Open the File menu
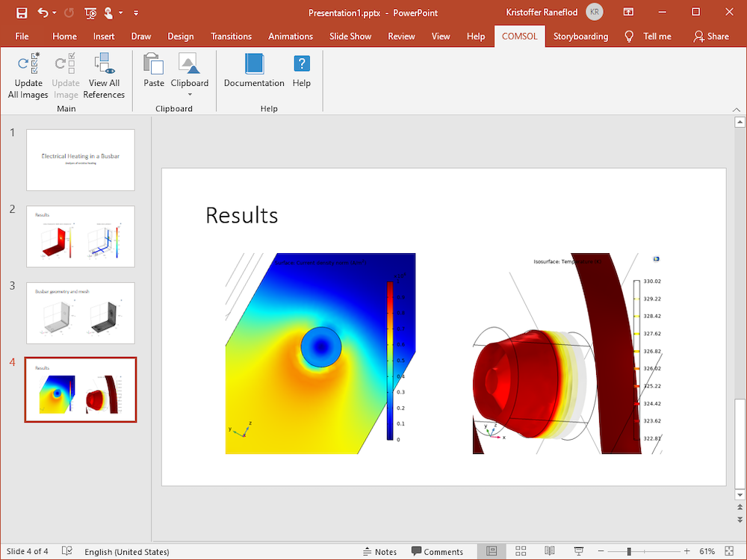Image resolution: width=747 pixels, height=560 pixels. point(22,37)
